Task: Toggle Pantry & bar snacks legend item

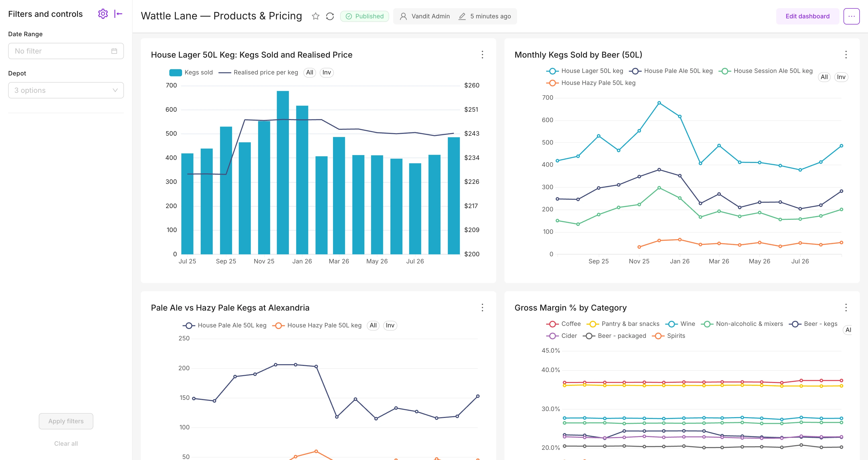Action: (623, 324)
